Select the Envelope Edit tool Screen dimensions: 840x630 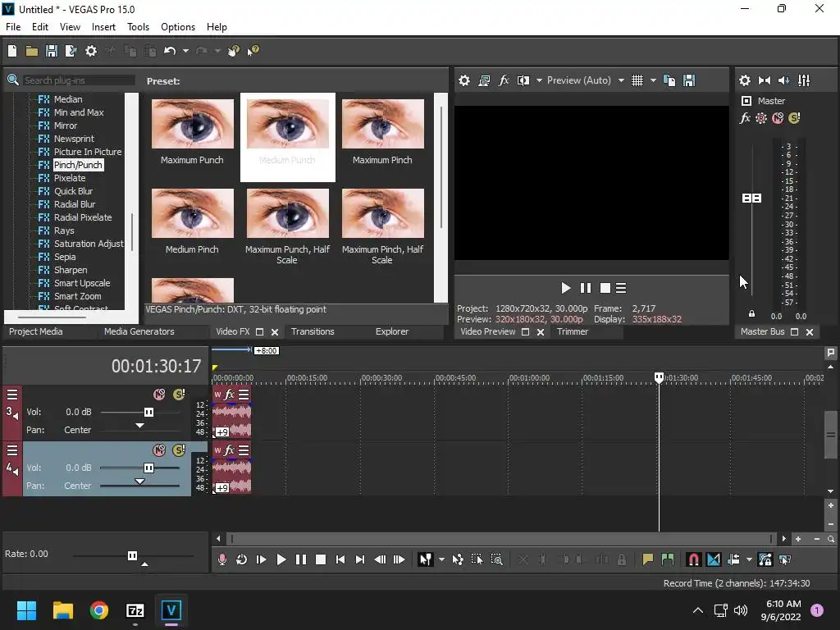(x=458, y=559)
